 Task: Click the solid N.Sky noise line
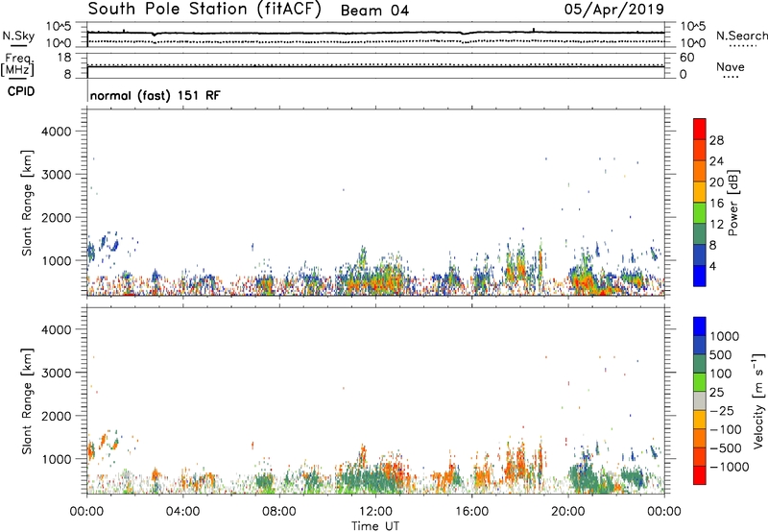coord(375,33)
